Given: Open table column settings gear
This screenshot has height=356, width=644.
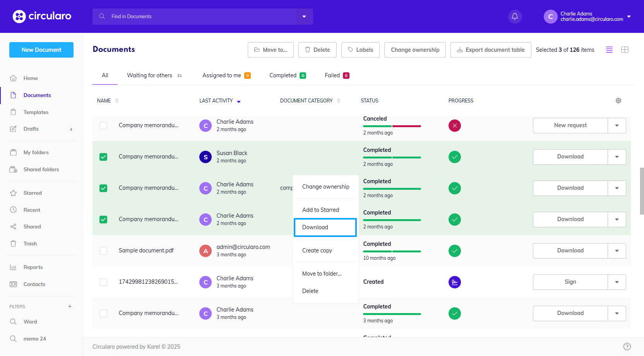Looking at the screenshot, I should coord(618,100).
